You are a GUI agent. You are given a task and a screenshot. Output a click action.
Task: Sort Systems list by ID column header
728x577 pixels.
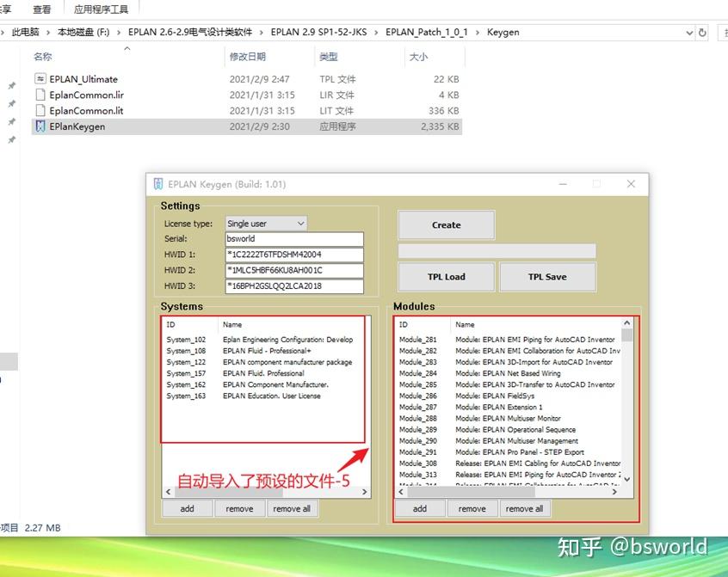click(x=190, y=325)
